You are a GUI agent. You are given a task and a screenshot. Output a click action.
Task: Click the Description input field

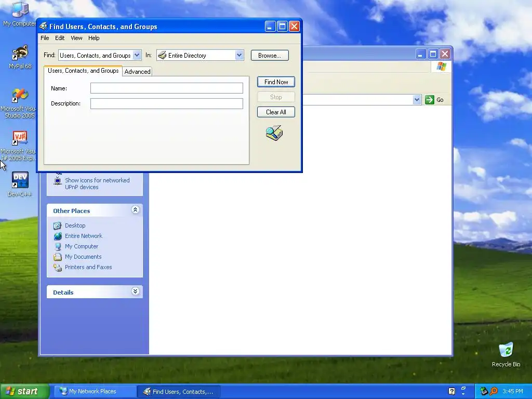(167, 103)
